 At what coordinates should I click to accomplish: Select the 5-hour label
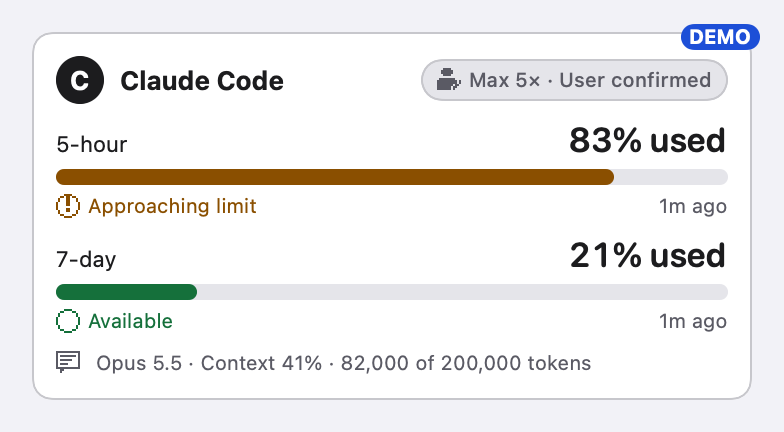[x=92, y=144]
